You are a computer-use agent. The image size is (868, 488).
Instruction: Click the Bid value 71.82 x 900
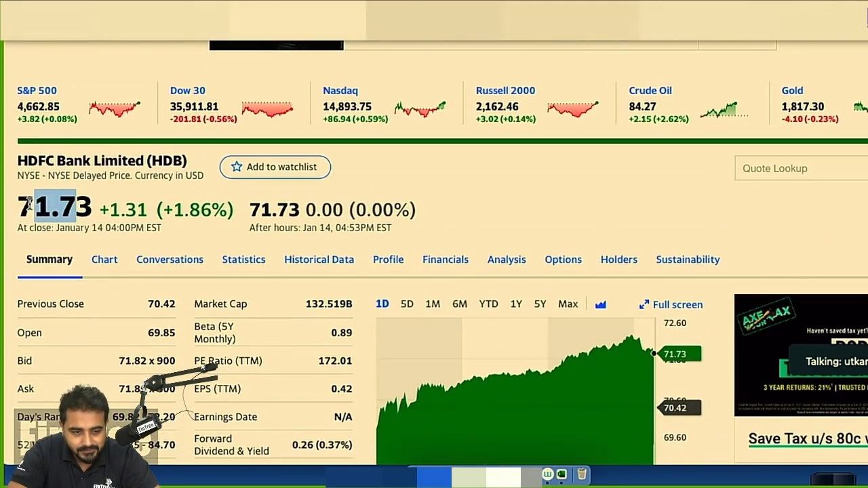(146, 361)
